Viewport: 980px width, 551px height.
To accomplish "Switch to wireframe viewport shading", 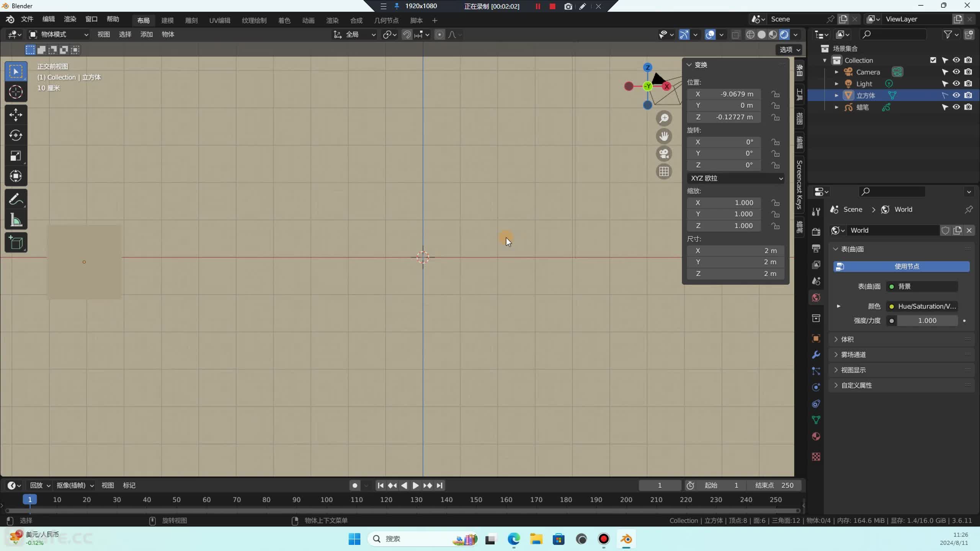I will click(750, 34).
